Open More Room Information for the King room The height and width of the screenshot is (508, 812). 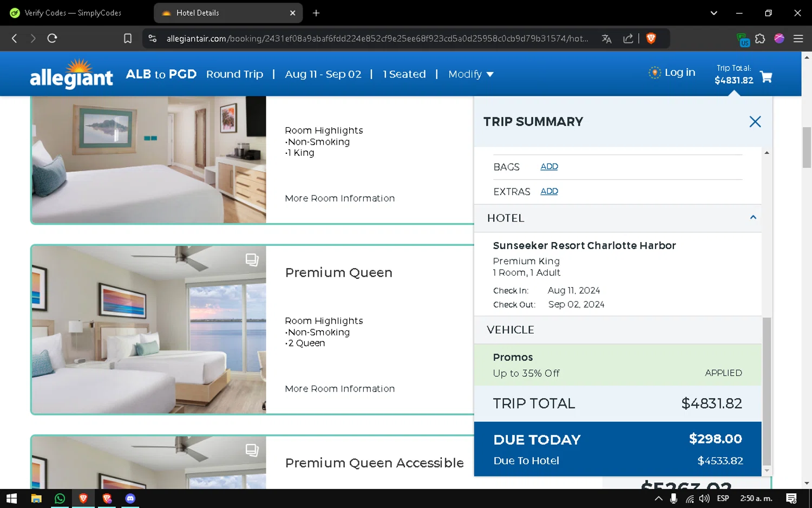[x=340, y=198]
